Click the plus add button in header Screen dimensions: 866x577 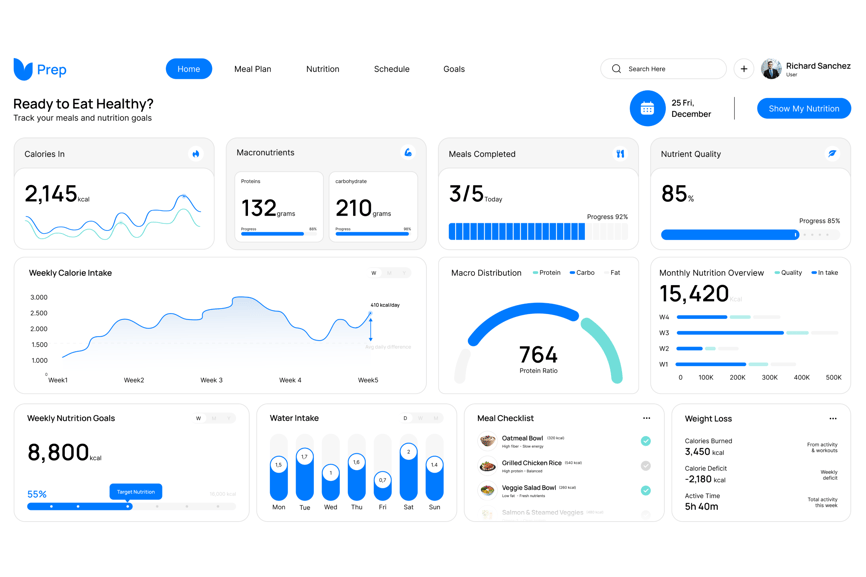(x=744, y=69)
